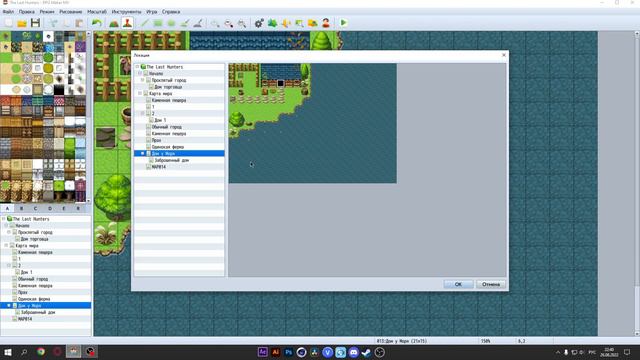Switch to tileset tab C
The height and width of the screenshot is (360, 640).
click(x=36, y=208)
